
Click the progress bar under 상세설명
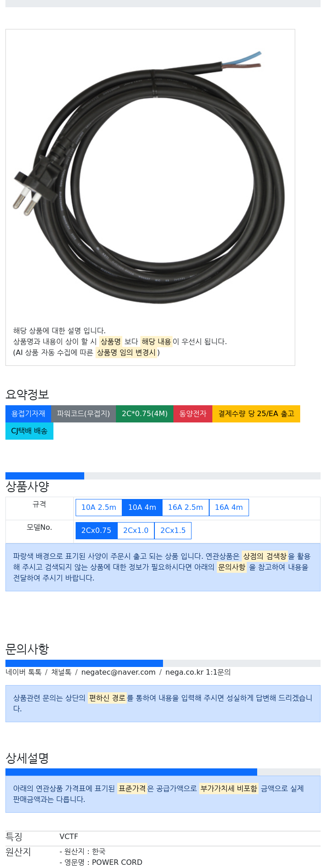pyautogui.click(x=163, y=772)
